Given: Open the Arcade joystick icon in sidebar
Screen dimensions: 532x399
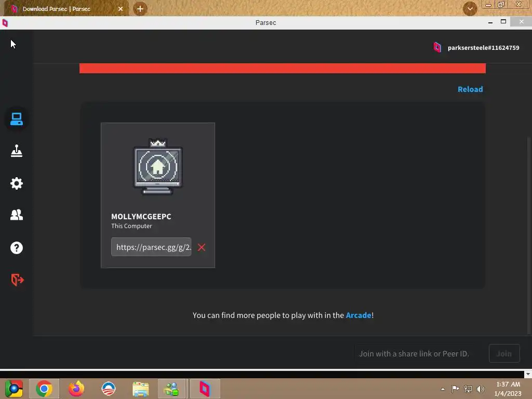Looking at the screenshot, I should click(x=16, y=151).
